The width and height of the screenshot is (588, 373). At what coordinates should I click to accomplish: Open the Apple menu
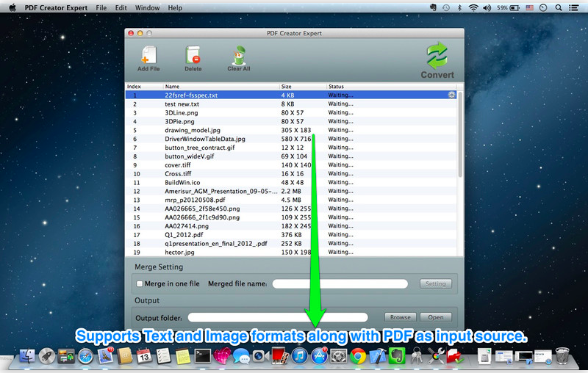tap(12, 7)
